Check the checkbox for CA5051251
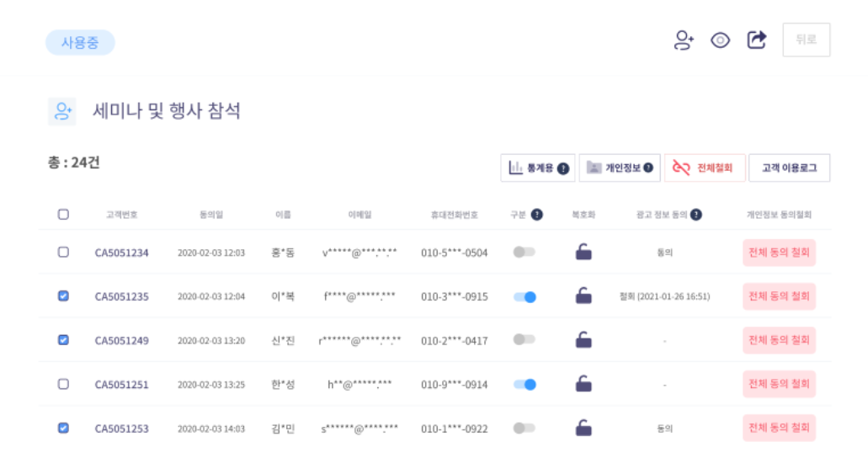Viewport: 868px width, 458px height. click(x=64, y=384)
